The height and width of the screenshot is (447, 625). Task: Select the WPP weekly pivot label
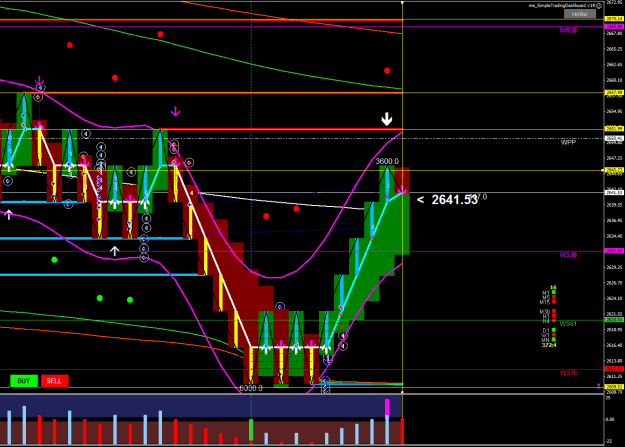coord(568,142)
